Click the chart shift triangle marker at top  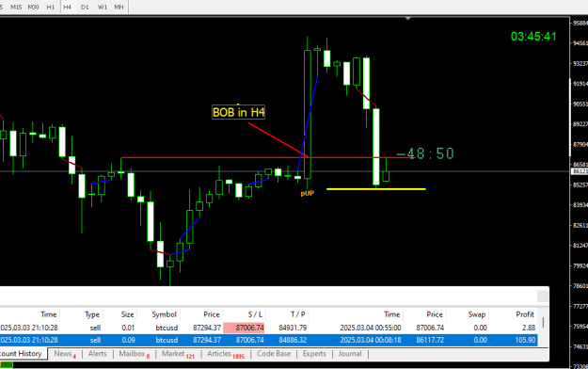408,18
